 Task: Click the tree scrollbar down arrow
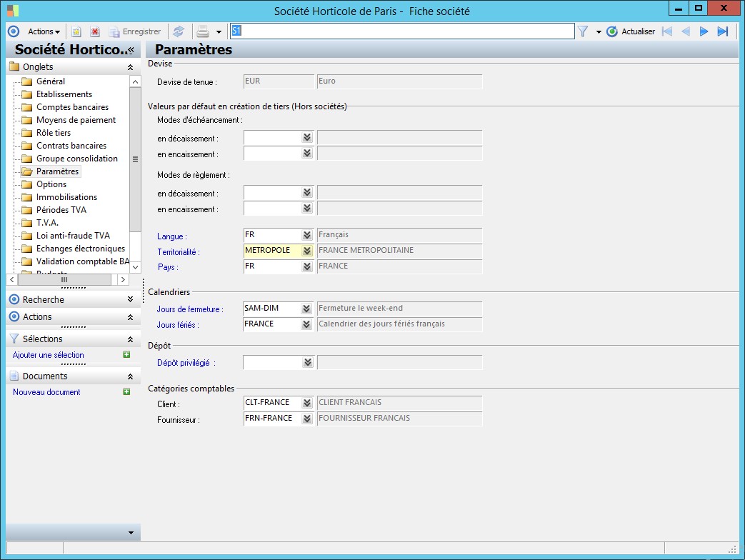pyautogui.click(x=136, y=267)
